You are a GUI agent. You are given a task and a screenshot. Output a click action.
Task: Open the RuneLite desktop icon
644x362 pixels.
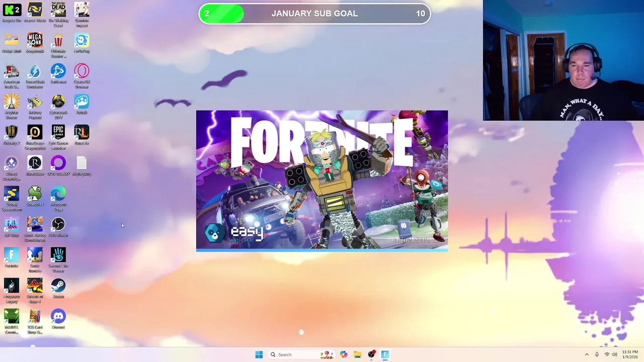pyautogui.click(x=82, y=136)
